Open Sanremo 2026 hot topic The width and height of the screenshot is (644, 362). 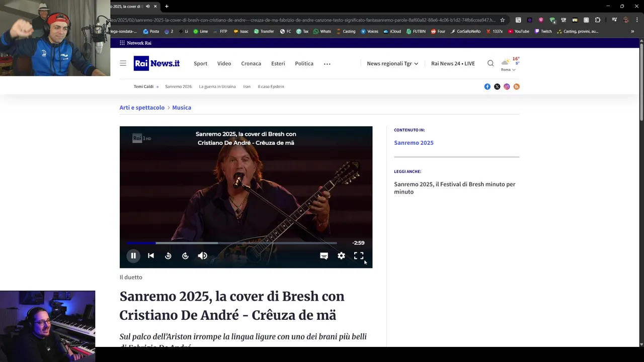click(178, 86)
